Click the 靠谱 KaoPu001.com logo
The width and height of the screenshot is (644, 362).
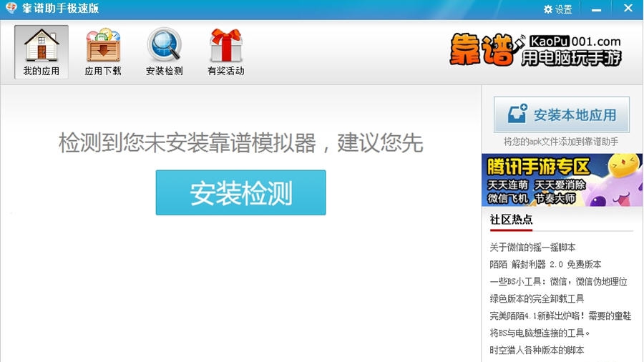point(535,49)
